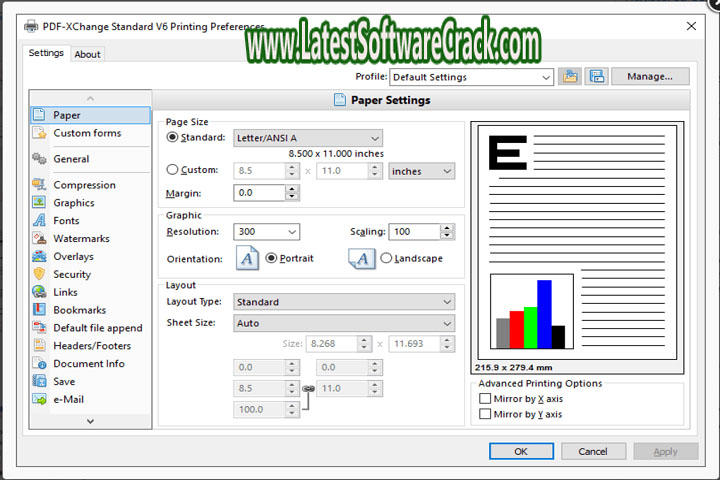Image resolution: width=720 pixels, height=480 pixels.
Task: Select the e-Mail icon
Action: pos(39,399)
